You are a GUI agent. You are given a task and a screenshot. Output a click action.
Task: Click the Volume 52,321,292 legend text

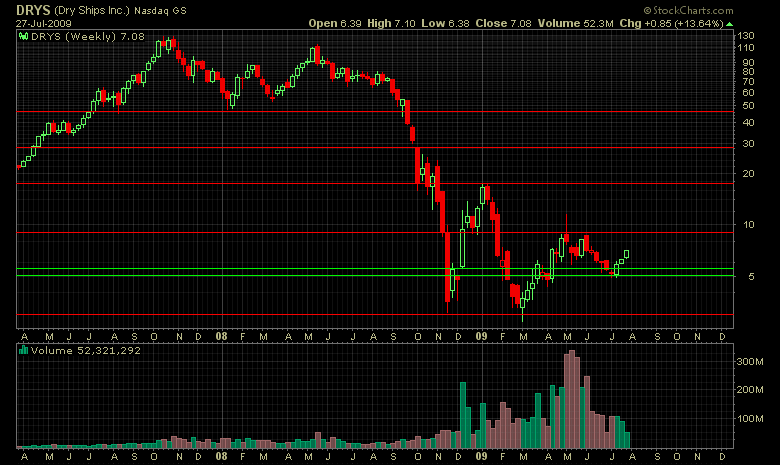click(x=86, y=351)
